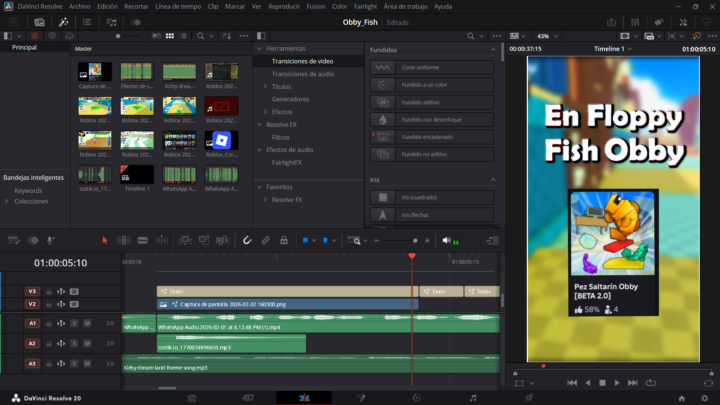Toggle auto track selector on A1
Screen dimensions: 720x405
61,323
